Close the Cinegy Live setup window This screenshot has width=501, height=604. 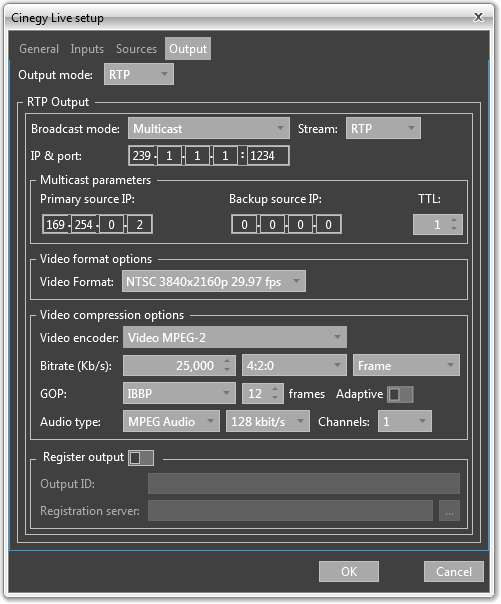pos(478,17)
